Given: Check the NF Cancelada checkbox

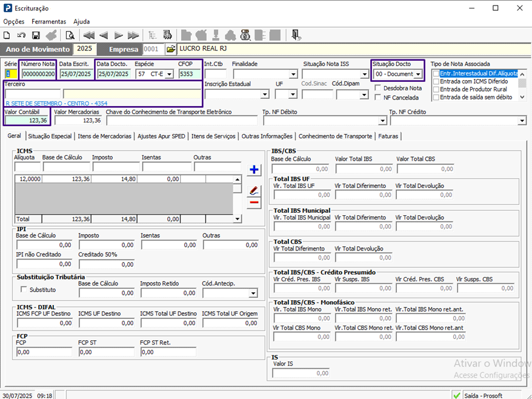Looking at the screenshot, I should coord(378,97).
